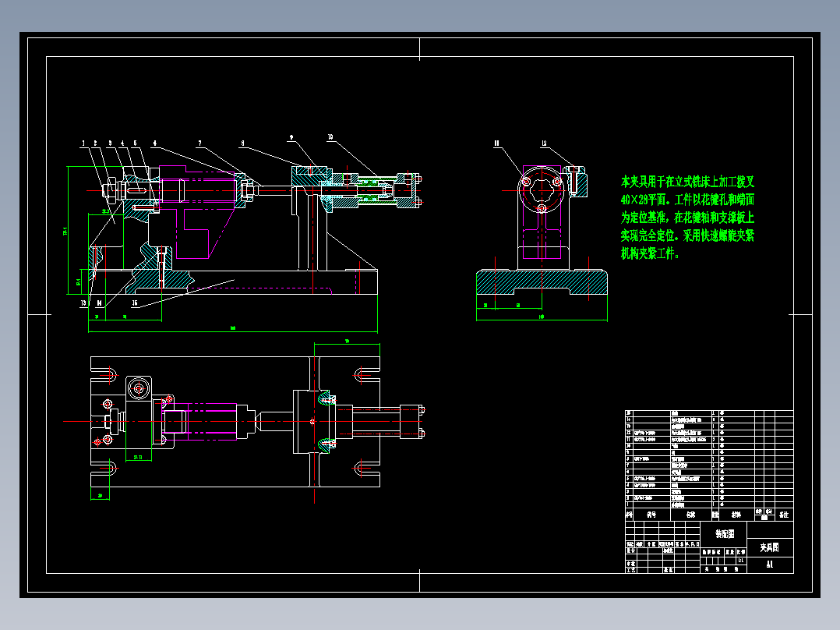Click part balloon number 14 below front view
This screenshot has width=840, height=630.
click(x=99, y=303)
